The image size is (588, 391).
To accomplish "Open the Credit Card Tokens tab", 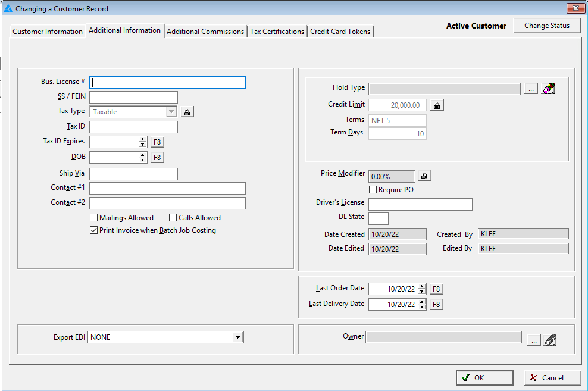I will click(x=340, y=32).
